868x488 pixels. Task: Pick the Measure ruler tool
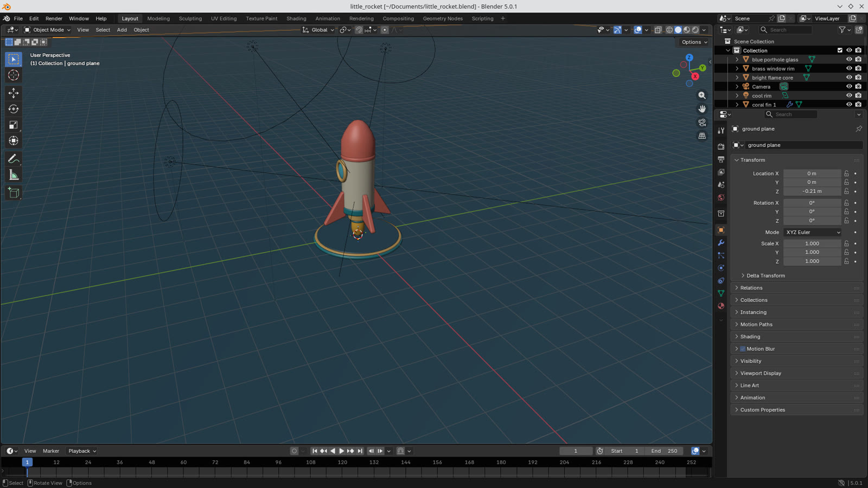[x=14, y=175]
